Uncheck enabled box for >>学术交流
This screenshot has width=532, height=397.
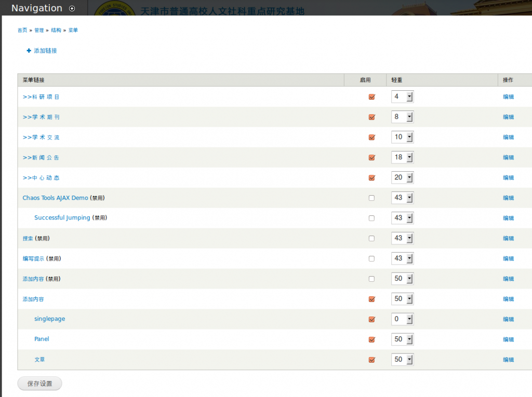372,138
